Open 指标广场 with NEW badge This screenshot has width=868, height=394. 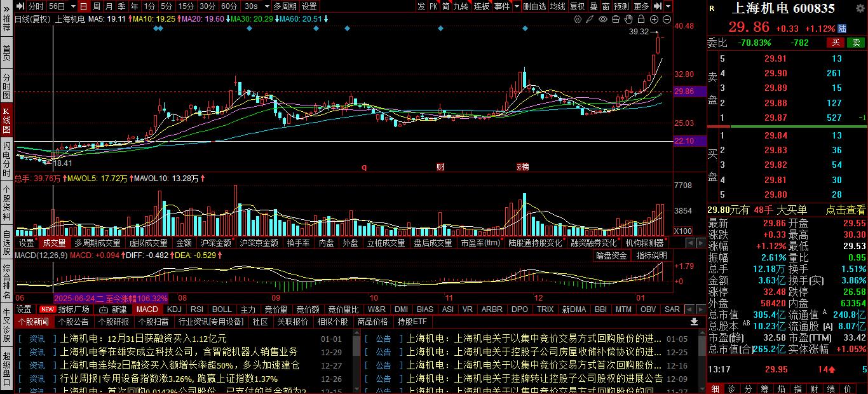click(65, 309)
